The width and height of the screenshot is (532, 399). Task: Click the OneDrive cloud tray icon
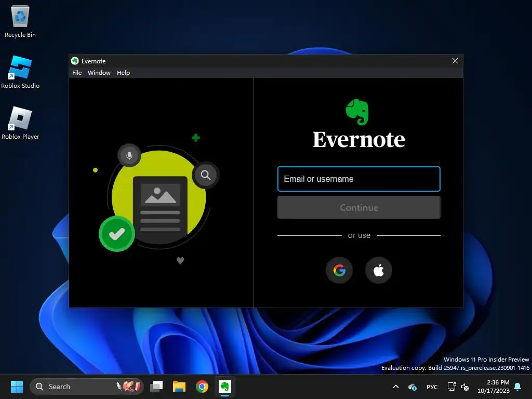pos(412,387)
